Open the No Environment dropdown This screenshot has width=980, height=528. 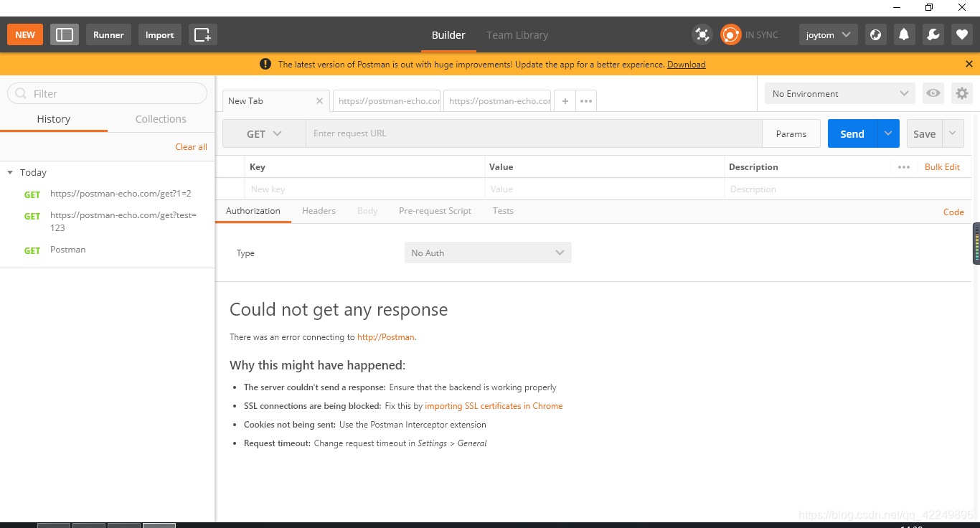coord(840,93)
